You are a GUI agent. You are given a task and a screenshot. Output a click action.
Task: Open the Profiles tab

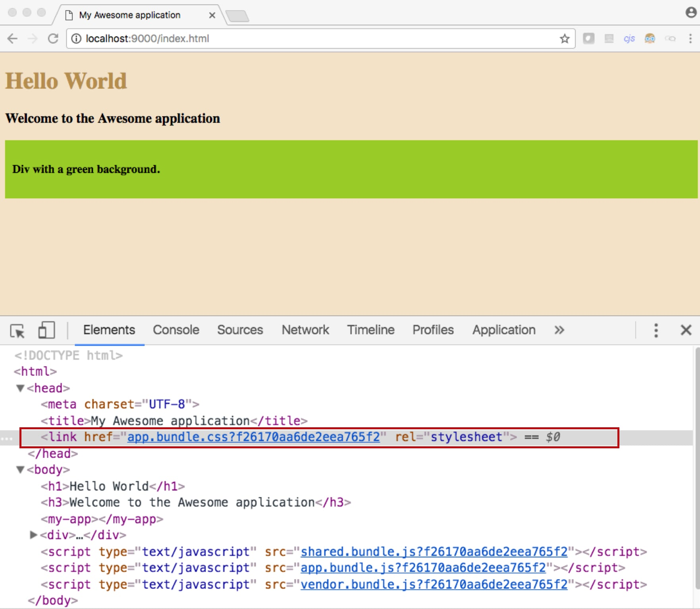pyautogui.click(x=433, y=330)
